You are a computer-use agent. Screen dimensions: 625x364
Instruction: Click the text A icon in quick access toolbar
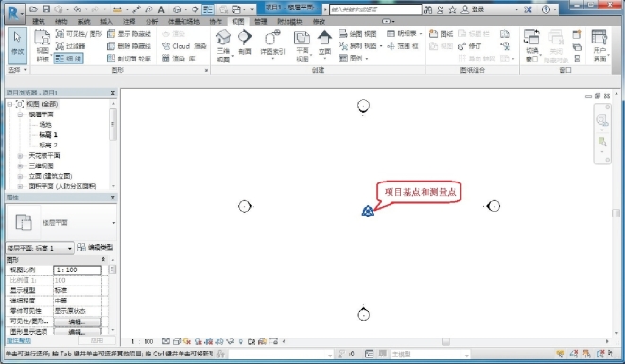tap(161, 9)
